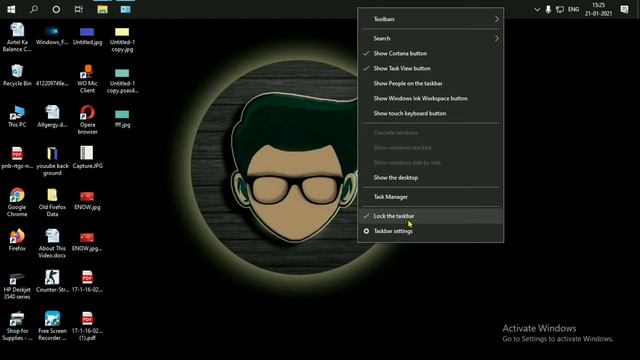Select the ffff.jpg desktop file
The image size is (640, 360).
click(x=122, y=118)
